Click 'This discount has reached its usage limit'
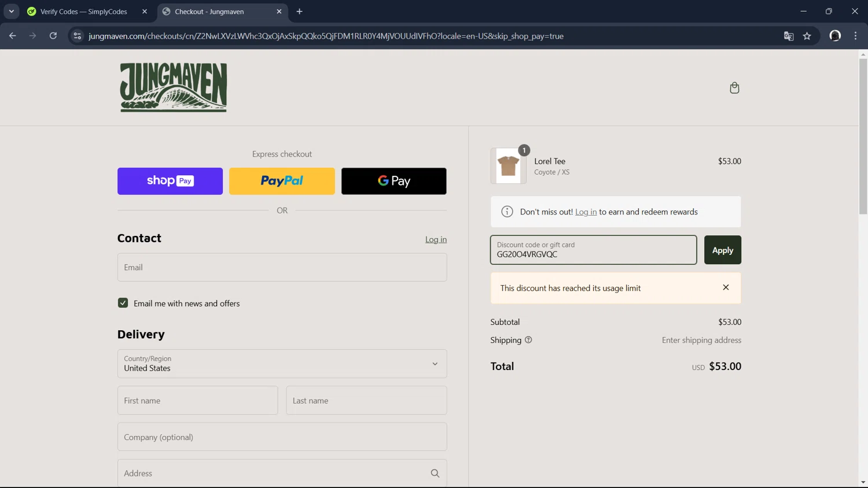The height and width of the screenshot is (488, 868). [571, 288]
